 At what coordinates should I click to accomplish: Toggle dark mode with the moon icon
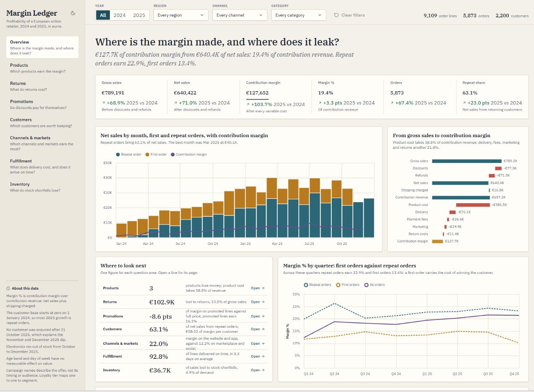[73, 13]
